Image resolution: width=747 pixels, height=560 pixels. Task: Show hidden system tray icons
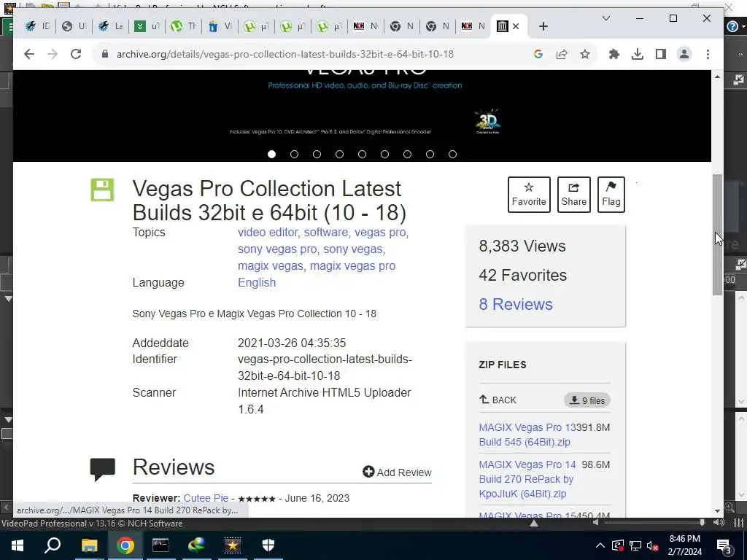(600, 545)
